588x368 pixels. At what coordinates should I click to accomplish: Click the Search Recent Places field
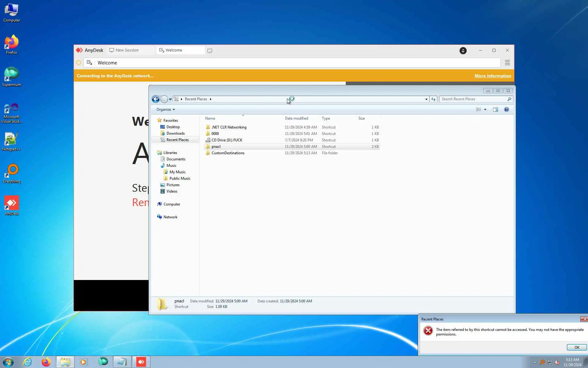pyautogui.click(x=473, y=99)
